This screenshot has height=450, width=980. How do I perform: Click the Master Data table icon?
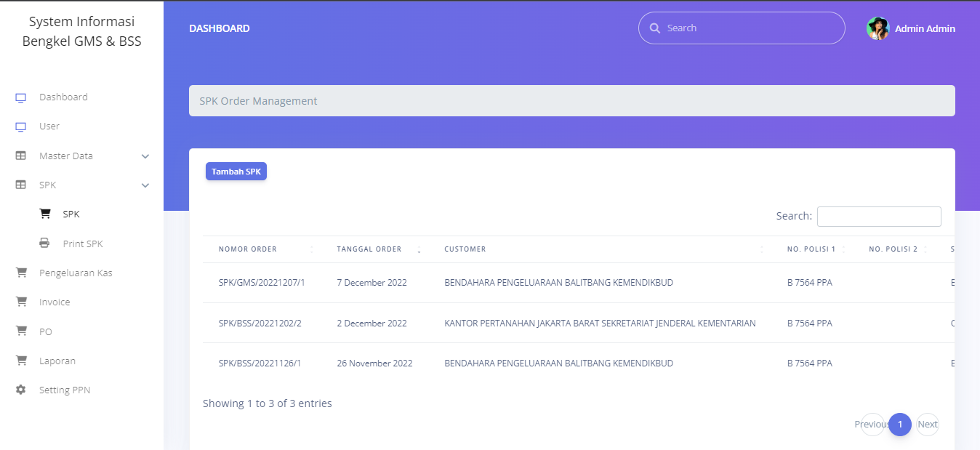coord(21,156)
